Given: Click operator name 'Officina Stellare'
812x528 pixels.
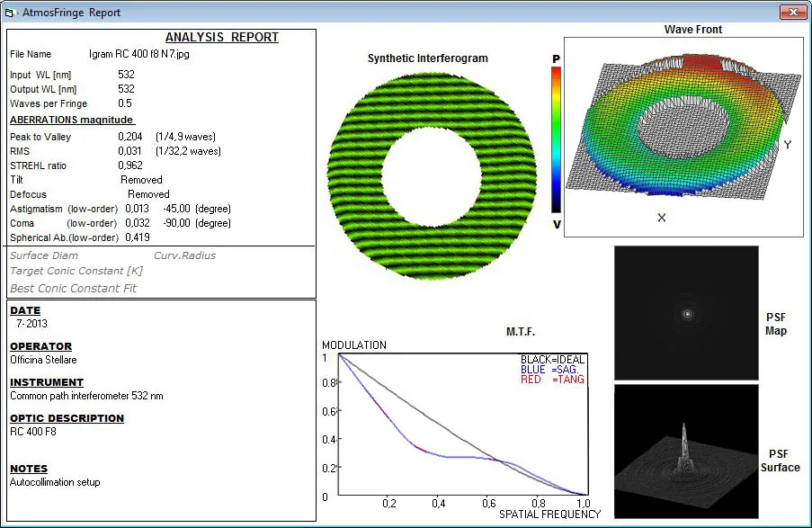Looking at the screenshot, I should tap(43, 360).
